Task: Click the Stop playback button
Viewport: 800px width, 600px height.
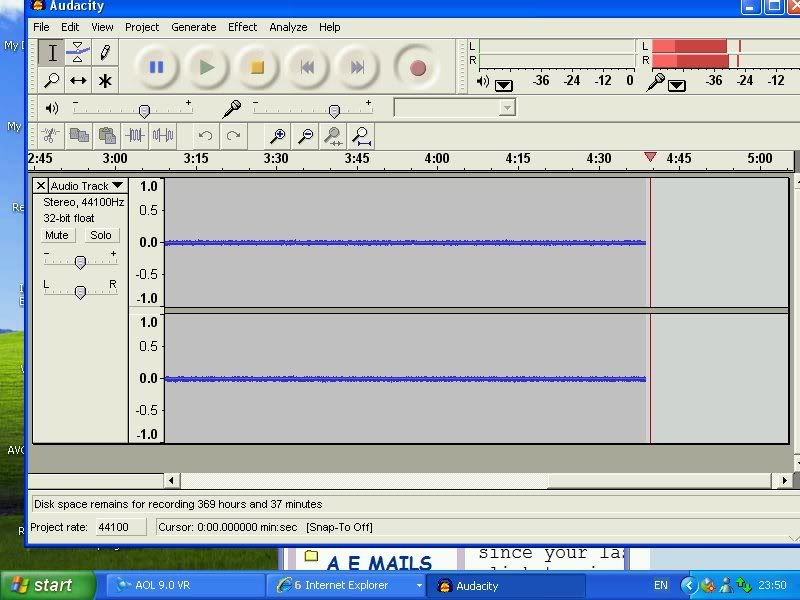Action: tap(257, 67)
